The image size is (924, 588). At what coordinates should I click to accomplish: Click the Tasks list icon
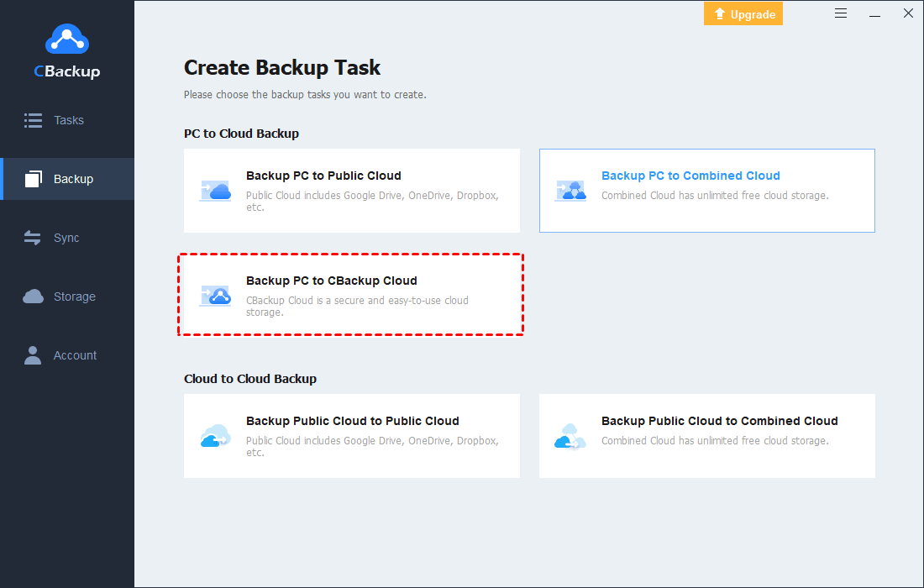(x=33, y=119)
